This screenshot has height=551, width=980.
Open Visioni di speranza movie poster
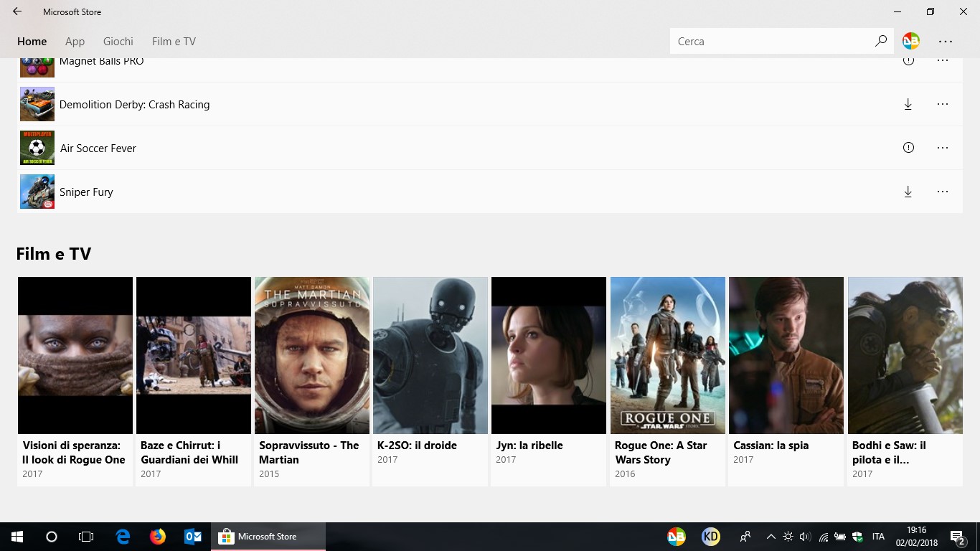(x=75, y=355)
